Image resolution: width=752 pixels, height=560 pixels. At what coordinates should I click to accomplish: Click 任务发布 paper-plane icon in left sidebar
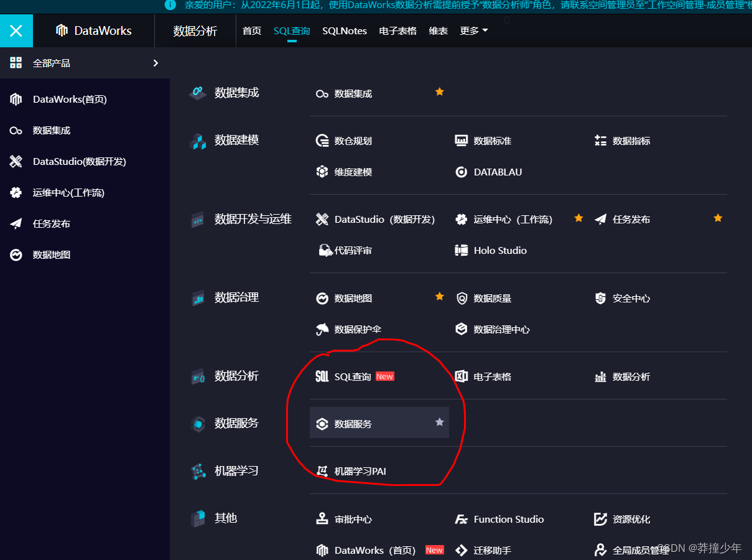click(x=16, y=224)
